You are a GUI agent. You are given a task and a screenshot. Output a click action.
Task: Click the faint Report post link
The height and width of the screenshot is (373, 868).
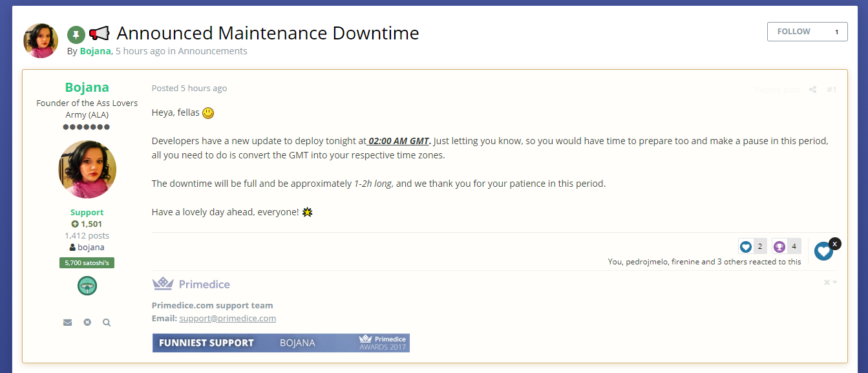coord(778,89)
